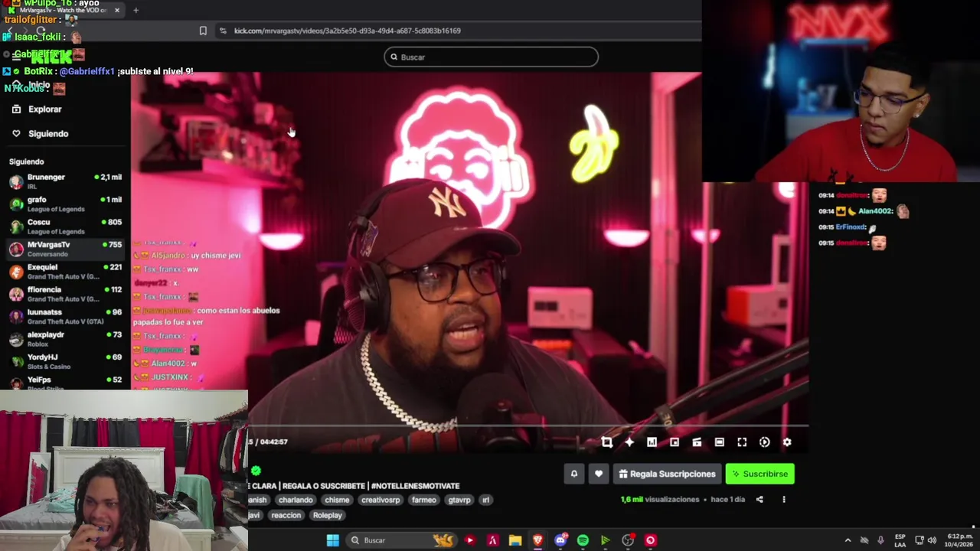Click the sparkle icon on player bar
980x551 pixels.
pyautogui.click(x=629, y=442)
